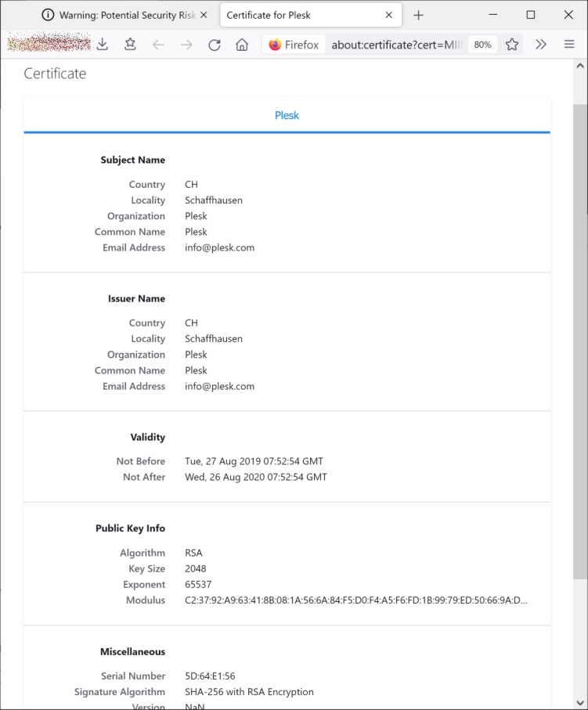
Task: Expand the toolbar overflow chevron
Action: click(x=541, y=45)
